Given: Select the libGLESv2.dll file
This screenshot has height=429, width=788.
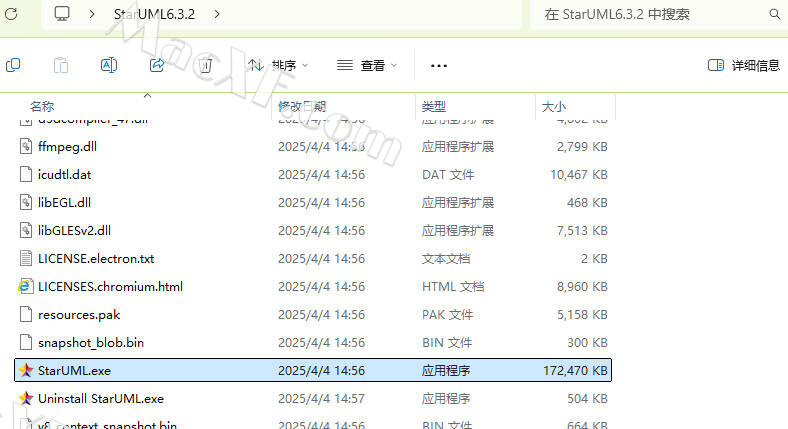Looking at the screenshot, I should pyautogui.click(x=74, y=231).
